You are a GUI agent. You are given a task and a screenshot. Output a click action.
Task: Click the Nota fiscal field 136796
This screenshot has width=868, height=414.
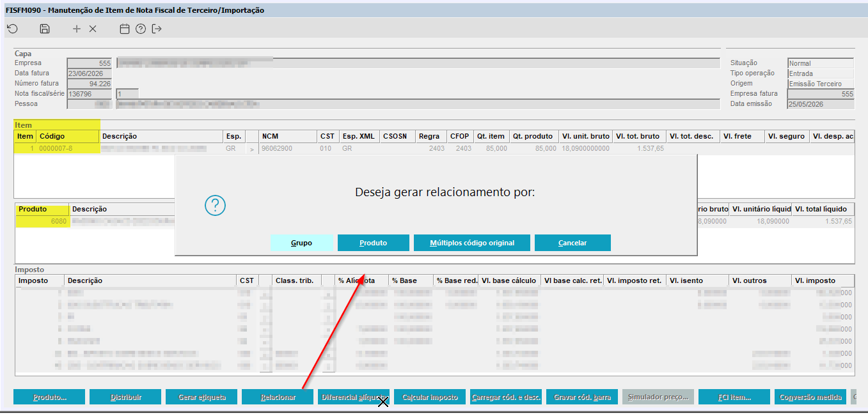[x=90, y=94]
